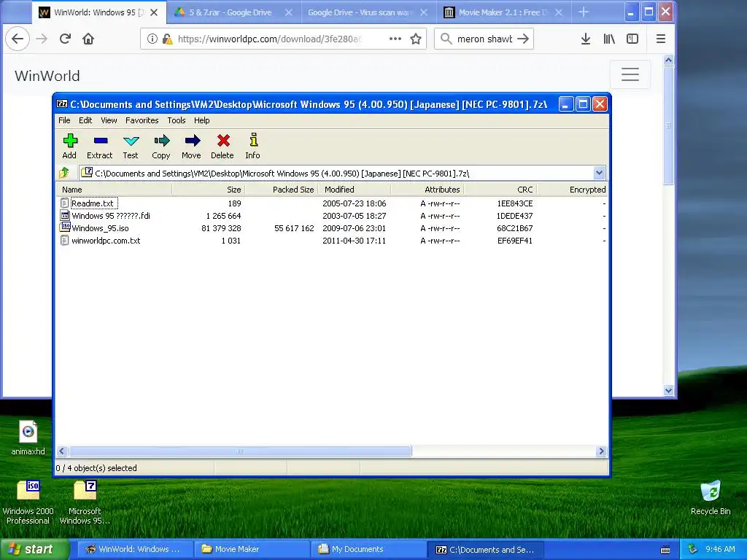Open the Favorites menu in 7-Zip
The width and height of the screenshot is (747, 560).
pyautogui.click(x=142, y=120)
